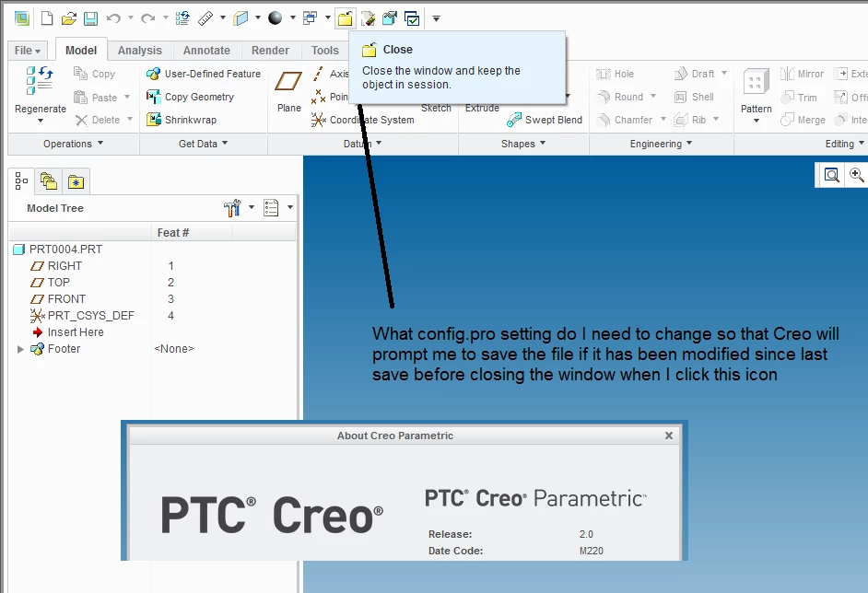Image resolution: width=868 pixels, height=593 pixels.
Task: Click the Refit zoom icon in the graphics toolbar
Action: [x=831, y=175]
